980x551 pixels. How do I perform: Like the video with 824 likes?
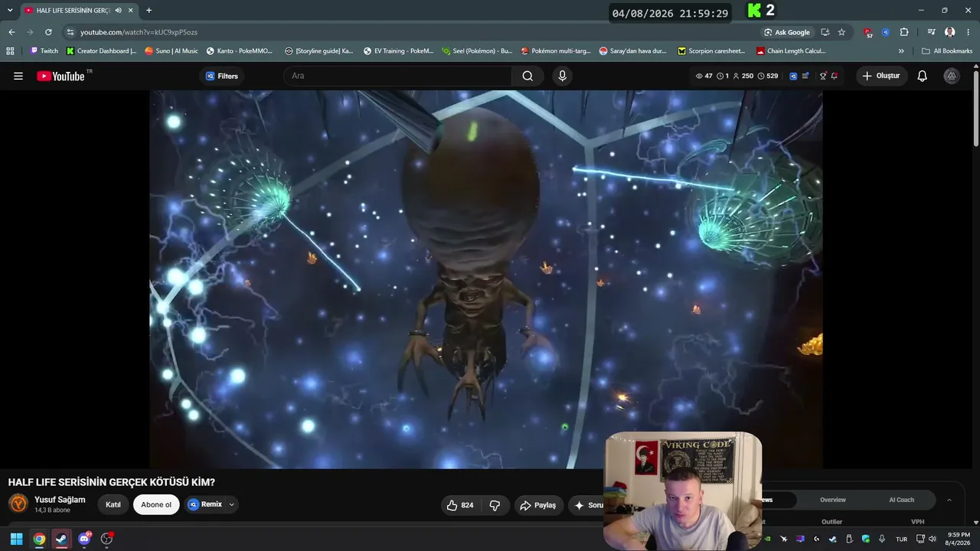click(459, 505)
